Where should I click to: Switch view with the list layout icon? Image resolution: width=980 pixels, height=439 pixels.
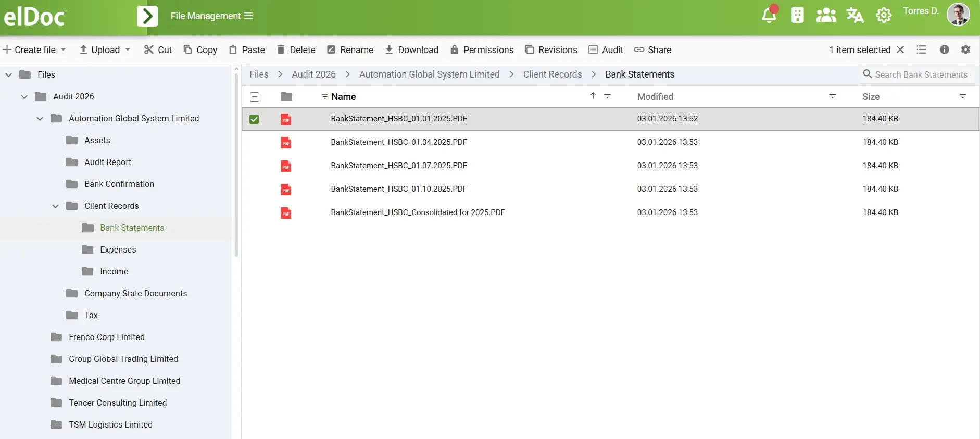click(x=921, y=49)
